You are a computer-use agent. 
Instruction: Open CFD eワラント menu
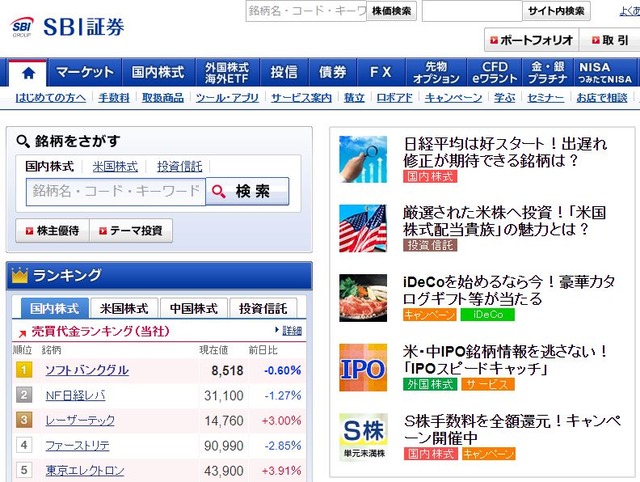pos(494,72)
